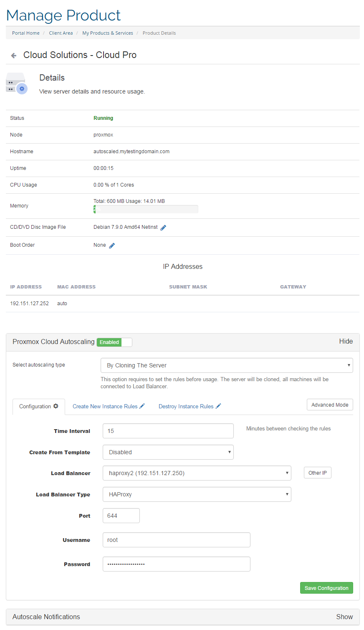364x630 pixels.
Task: Click the back arrow beside Cloud Solutions
Action: 14,55
